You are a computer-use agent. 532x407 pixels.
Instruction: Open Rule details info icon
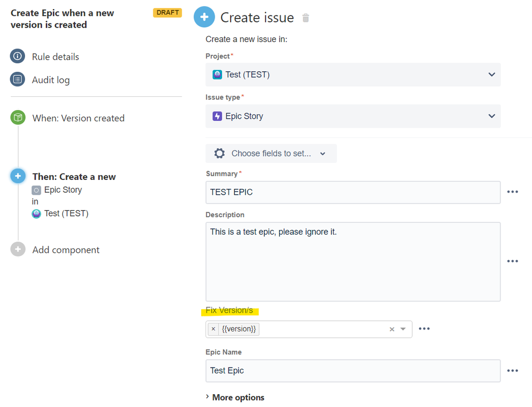click(x=18, y=56)
